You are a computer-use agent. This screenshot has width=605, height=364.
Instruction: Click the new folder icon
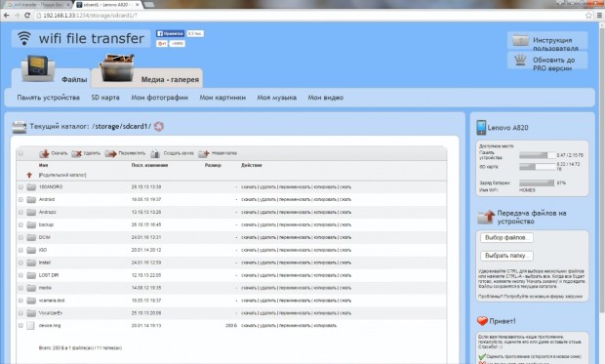[204, 153]
